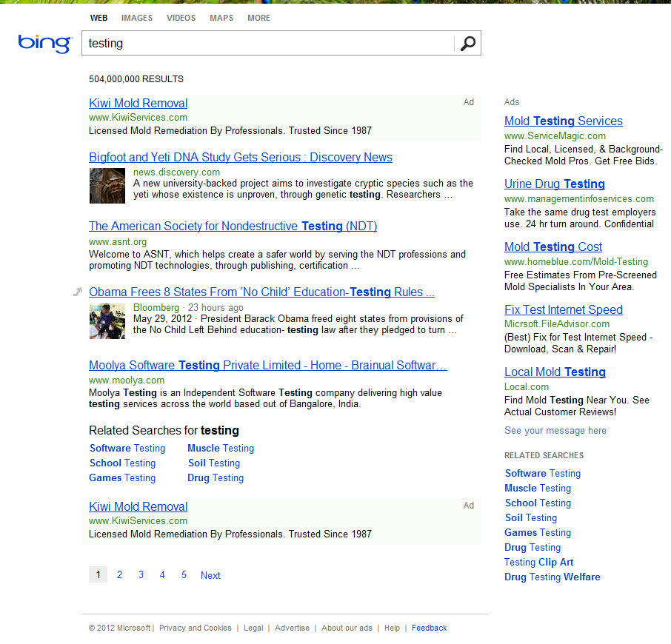The height and width of the screenshot is (644, 671).
Task: Open the bottom Kiwi Mold Removal ad
Action: [x=138, y=507]
